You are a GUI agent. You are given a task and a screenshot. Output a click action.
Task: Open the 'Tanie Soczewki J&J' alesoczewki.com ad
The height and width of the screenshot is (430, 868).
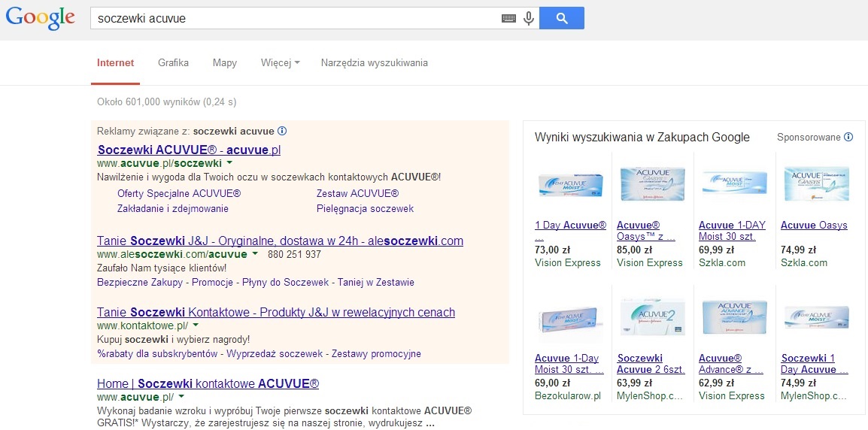click(280, 241)
